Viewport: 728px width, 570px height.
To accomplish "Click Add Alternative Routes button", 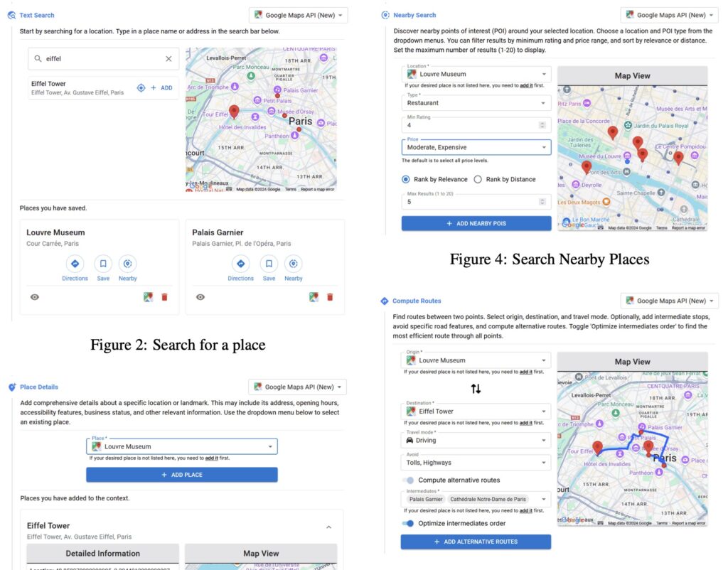I will tap(476, 542).
